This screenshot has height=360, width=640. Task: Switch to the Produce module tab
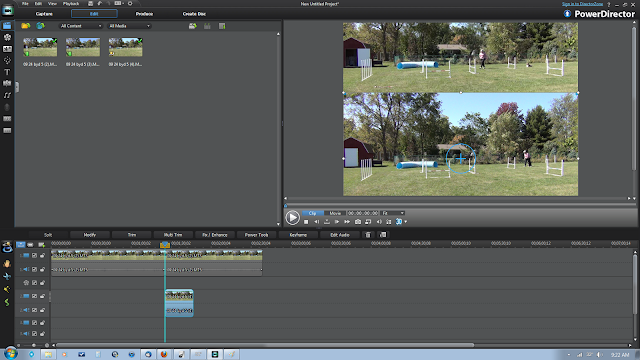coord(144,14)
